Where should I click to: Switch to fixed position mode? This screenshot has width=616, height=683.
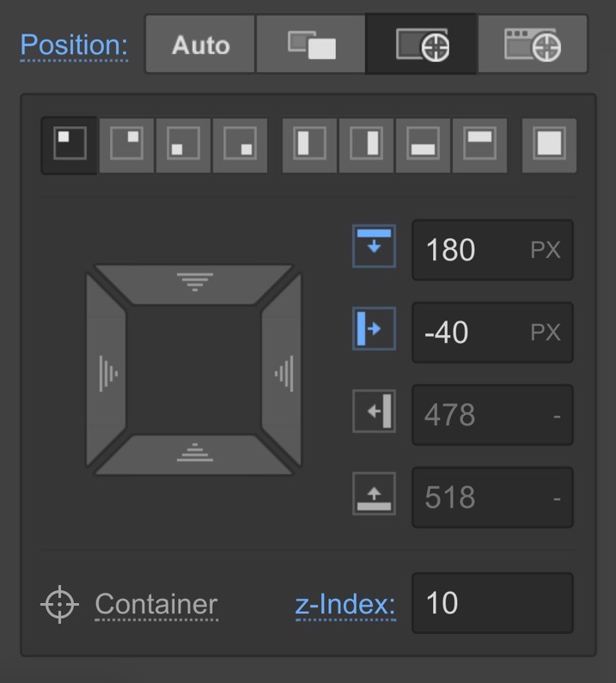[x=533, y=45]
